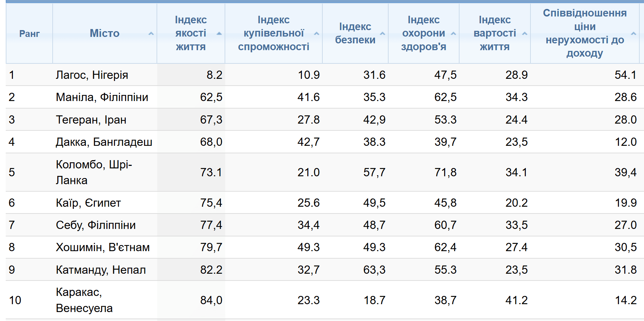The image size is (644, 321).
Task: Click on Каракас, Венесуела
Action: pyautogui.click(x=84, y=300)
